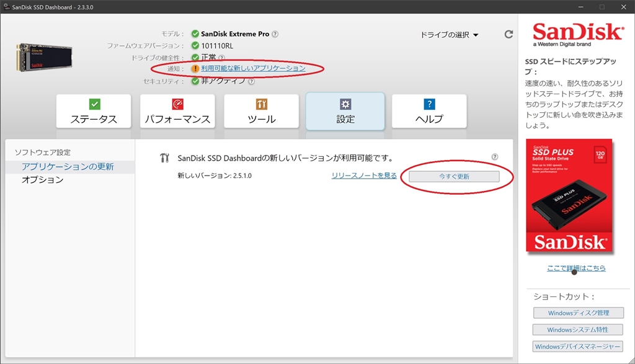Click help icon next to 正常 health
This screenshot has height=364, width=635.
(x=221, y=58)
